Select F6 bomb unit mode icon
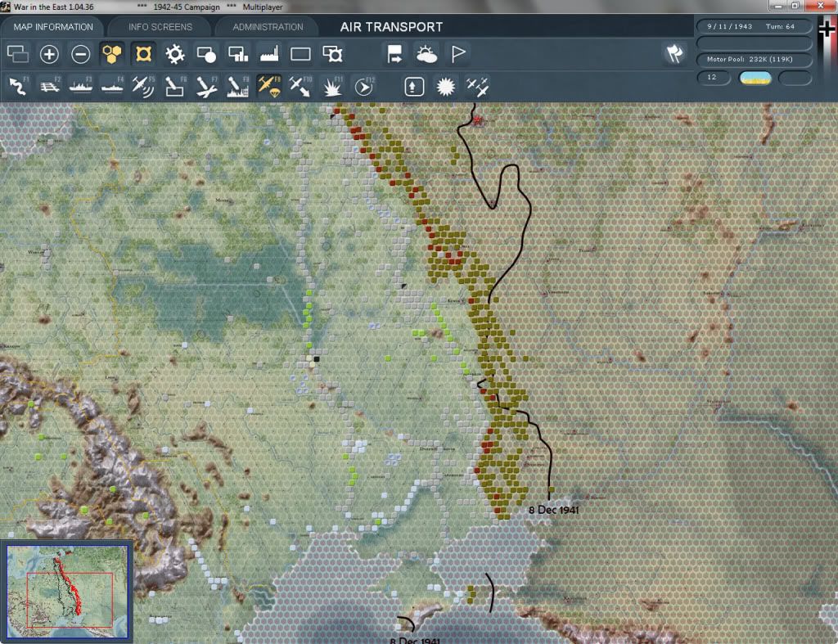 (x=175, y=87)
